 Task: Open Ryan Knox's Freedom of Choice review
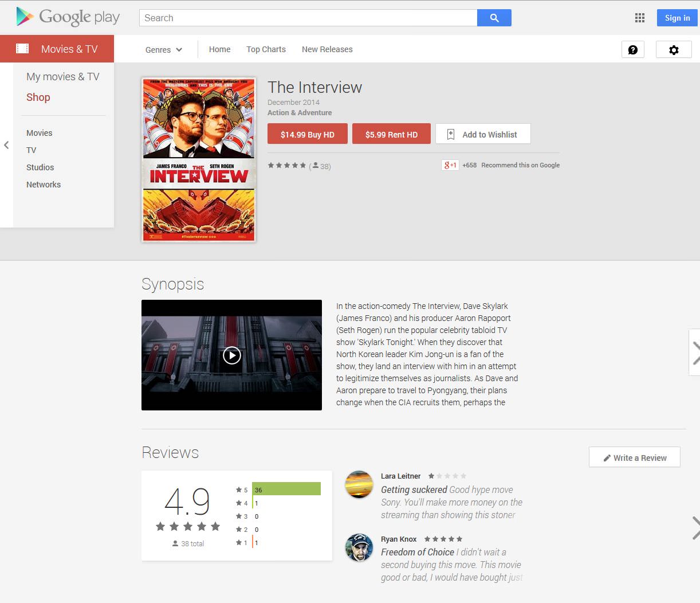point(452,565)
